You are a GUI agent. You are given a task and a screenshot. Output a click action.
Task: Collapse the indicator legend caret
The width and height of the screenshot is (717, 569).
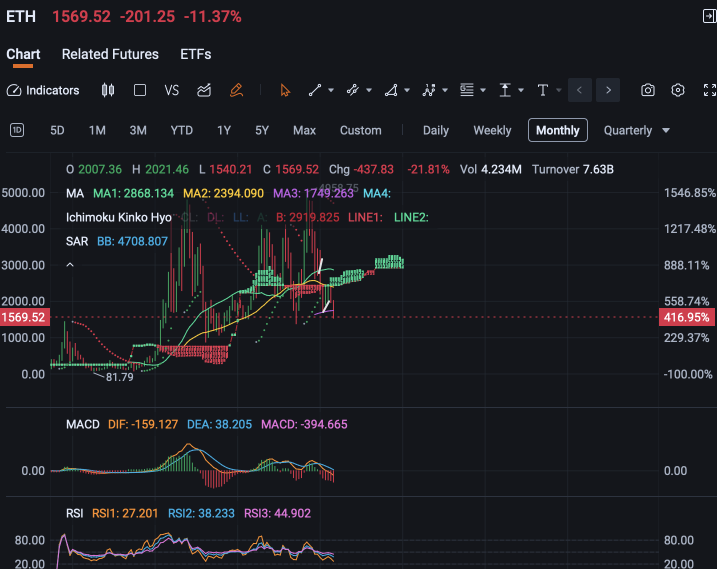[x=70, y=265]
